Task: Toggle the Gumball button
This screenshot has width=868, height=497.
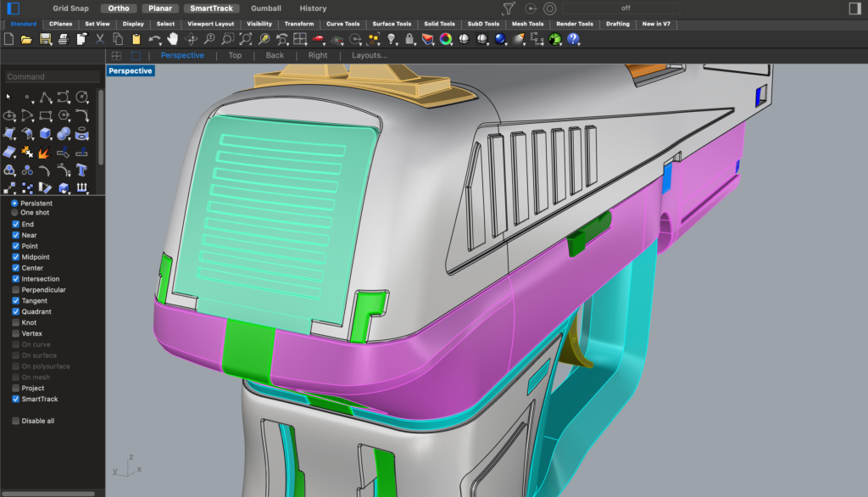Action: pyautogui.click(x=265, y=8)
